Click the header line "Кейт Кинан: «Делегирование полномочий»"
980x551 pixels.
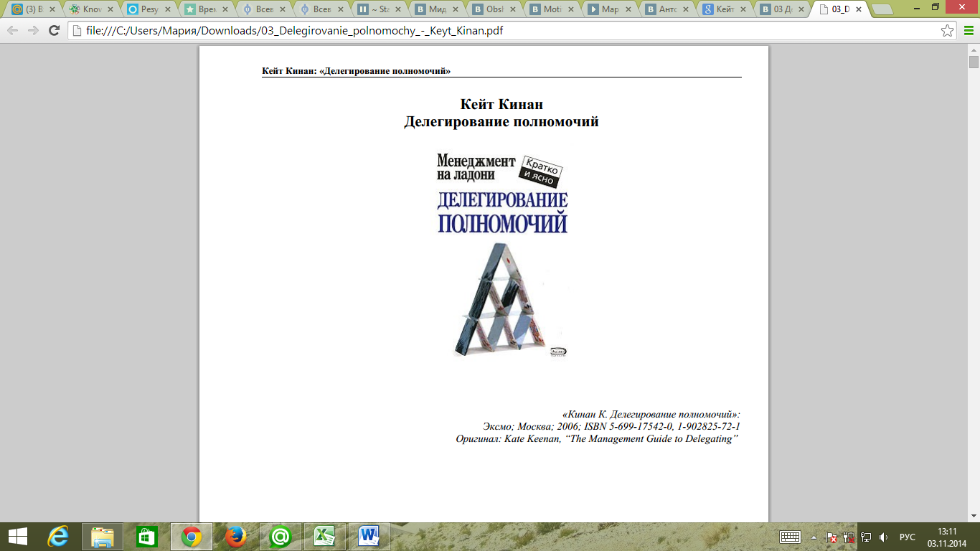[x=357, y=71]
